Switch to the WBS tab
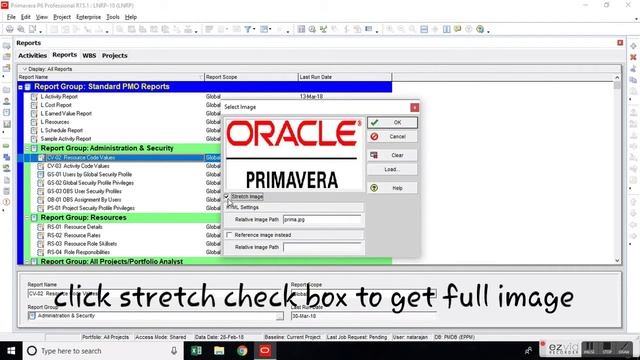 point(89,56)
